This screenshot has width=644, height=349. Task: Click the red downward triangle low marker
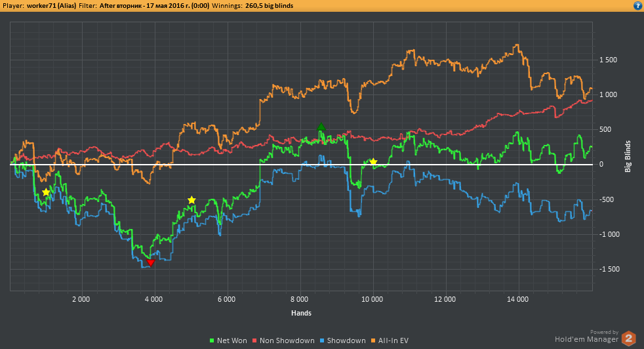pos(151,262)
